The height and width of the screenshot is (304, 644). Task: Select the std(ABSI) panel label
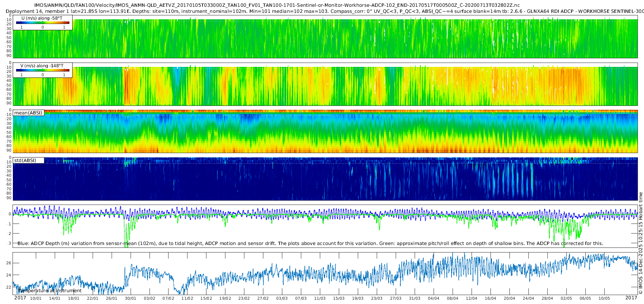click(x=28, y=160)
